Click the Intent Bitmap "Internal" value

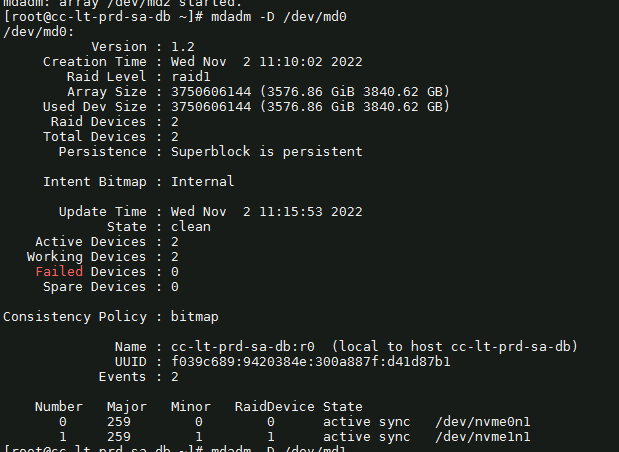(202, 182)
